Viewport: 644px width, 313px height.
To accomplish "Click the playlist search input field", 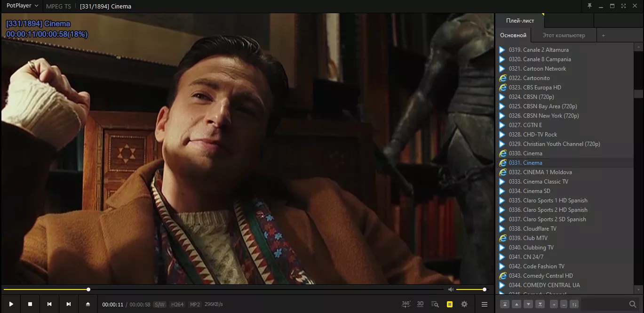I will click(x=604, y=304).
